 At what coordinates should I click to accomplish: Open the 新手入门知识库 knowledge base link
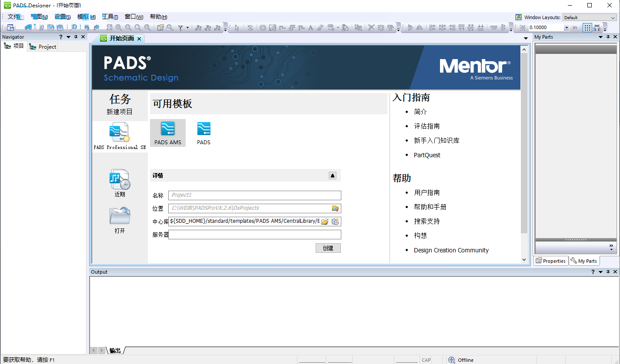pyautogui.click(x=437, y=140)
